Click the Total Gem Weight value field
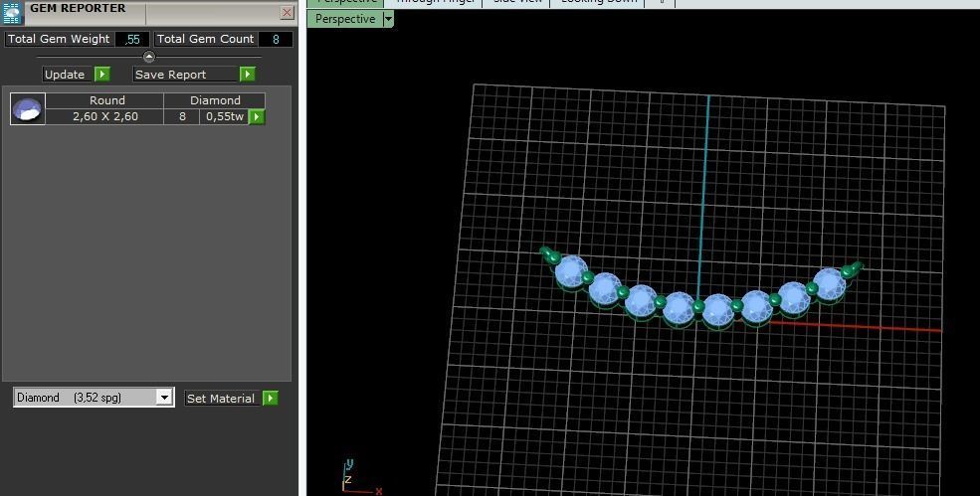This screenshot has height=496, width=980. point(132,39)
